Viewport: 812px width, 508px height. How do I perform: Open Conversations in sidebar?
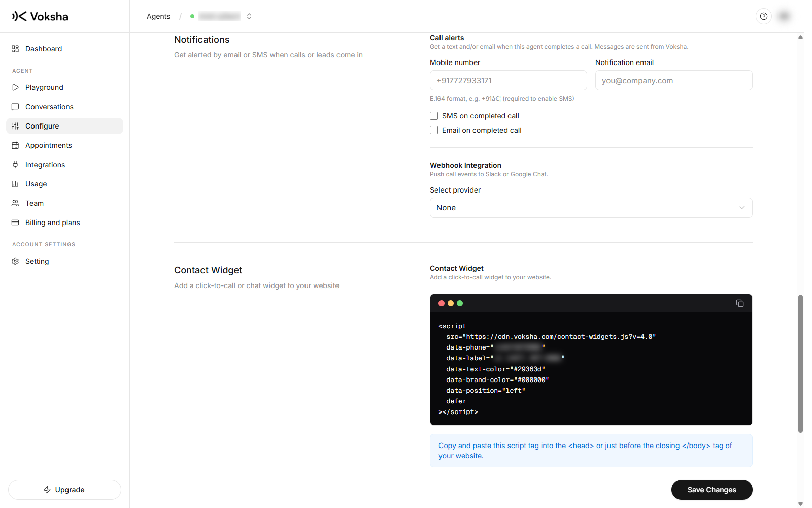click(x=64, y=107)
